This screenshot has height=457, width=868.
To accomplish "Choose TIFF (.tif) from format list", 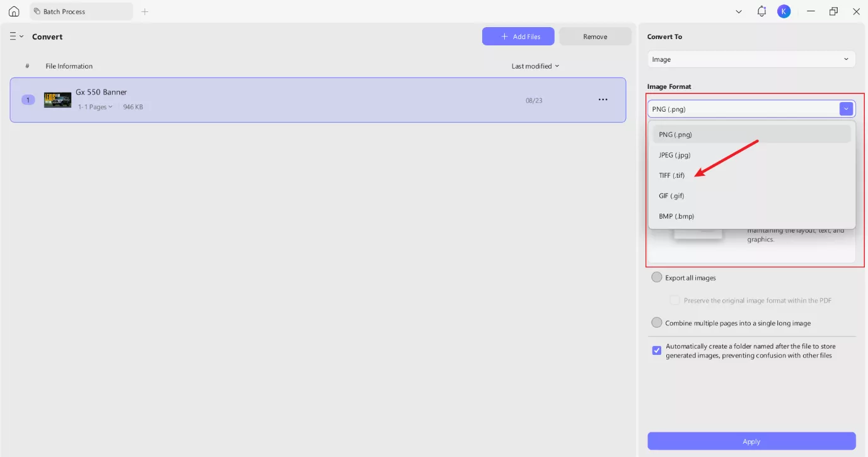I will tap(672, 175).
